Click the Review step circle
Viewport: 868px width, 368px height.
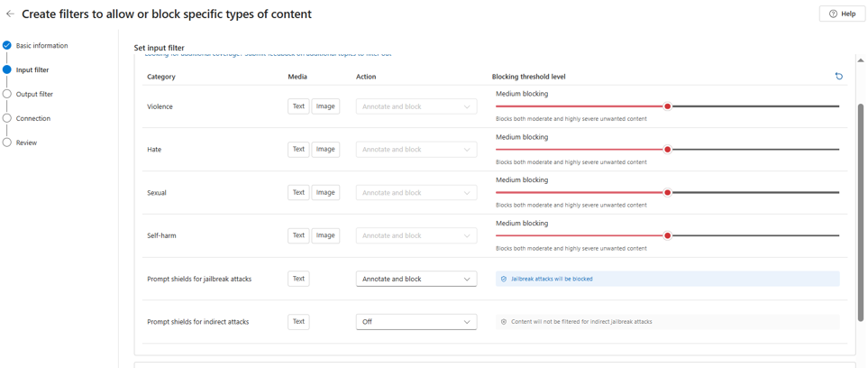7,143
